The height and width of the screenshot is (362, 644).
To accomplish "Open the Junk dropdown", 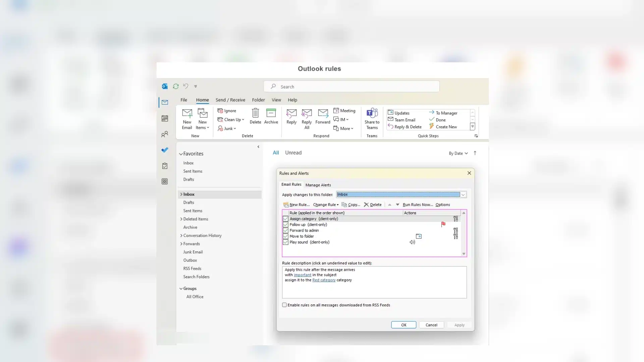I will pos(227,128).
